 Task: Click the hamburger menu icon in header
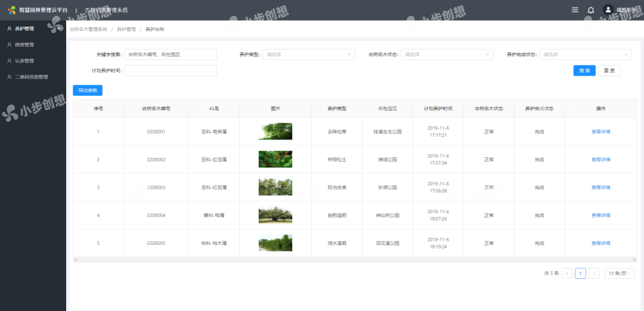click(575, 10)
